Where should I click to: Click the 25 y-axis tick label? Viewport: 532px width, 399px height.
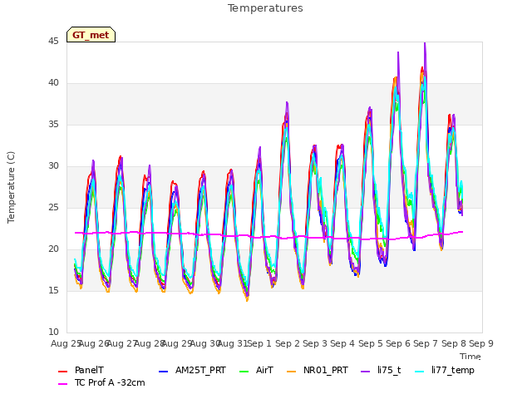[x=53, y=208]
